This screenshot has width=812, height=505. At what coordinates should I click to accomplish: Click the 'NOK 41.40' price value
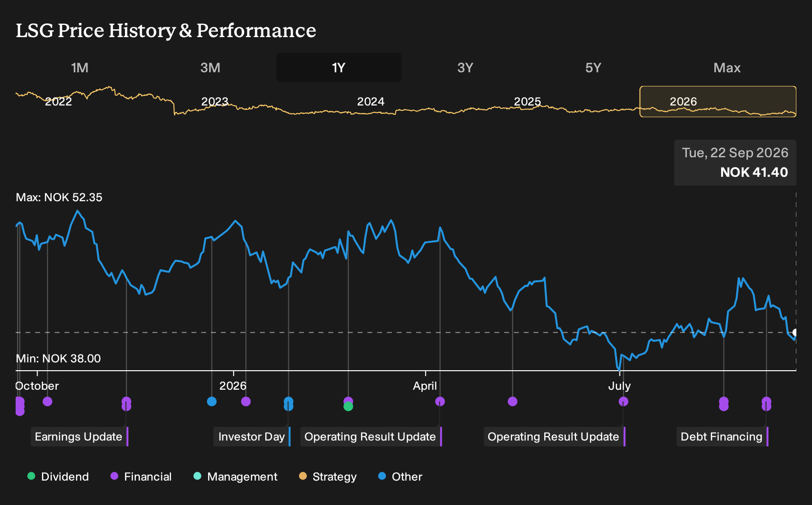754,172
